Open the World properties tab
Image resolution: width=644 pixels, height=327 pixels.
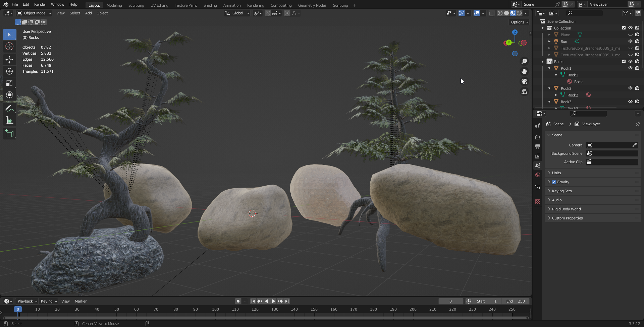coord(538,175)
